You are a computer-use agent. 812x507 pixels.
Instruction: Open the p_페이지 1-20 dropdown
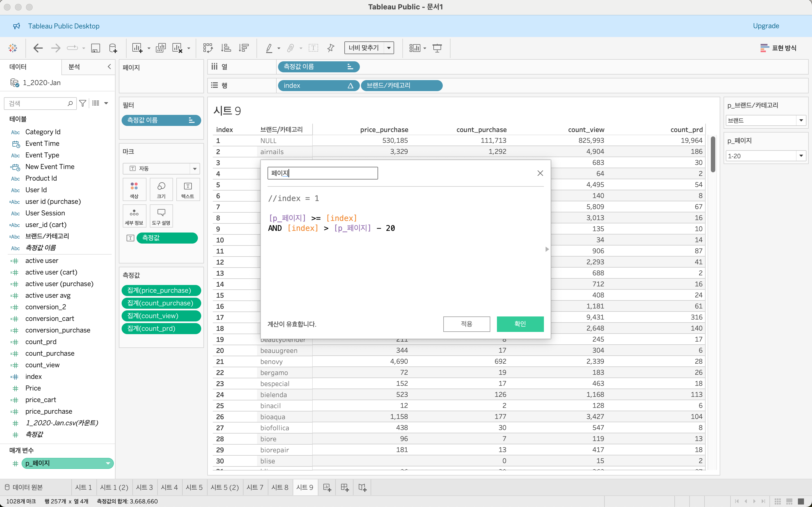[x=801, y=156]
